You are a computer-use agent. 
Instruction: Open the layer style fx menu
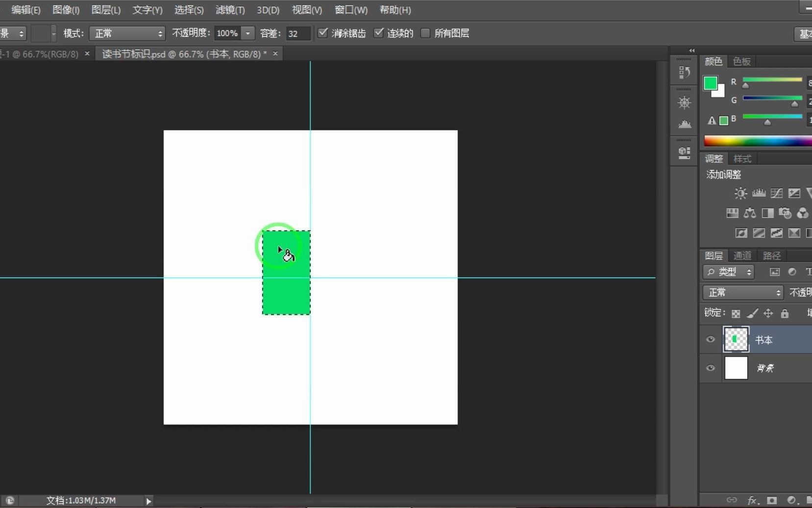753,500
